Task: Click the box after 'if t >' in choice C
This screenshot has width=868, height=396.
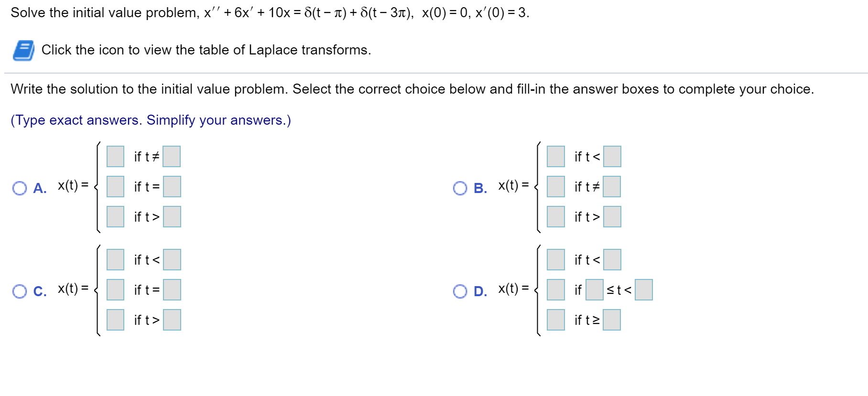Action: click(172, 320)
